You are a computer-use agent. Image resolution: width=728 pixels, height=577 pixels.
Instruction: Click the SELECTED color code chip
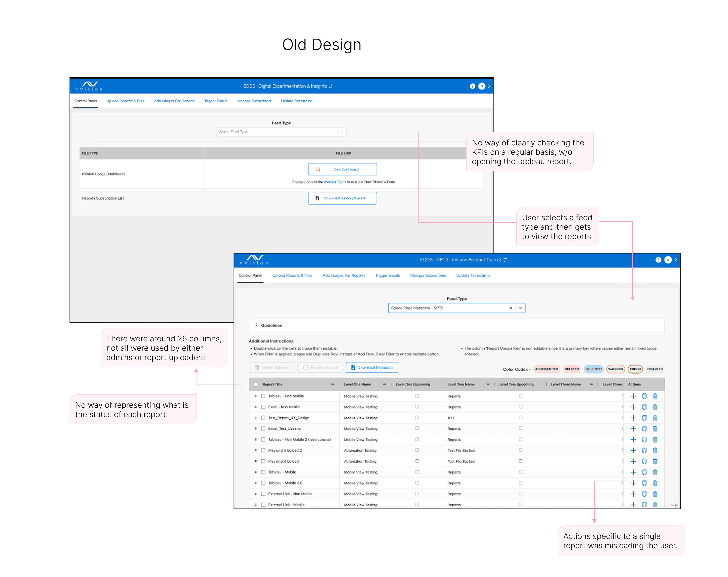(593, 369)
